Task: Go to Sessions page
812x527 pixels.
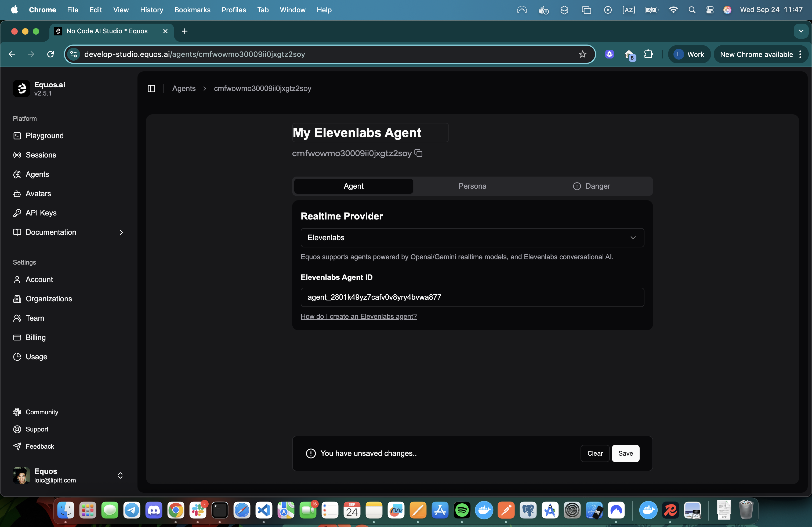Action: pos(41,155)
